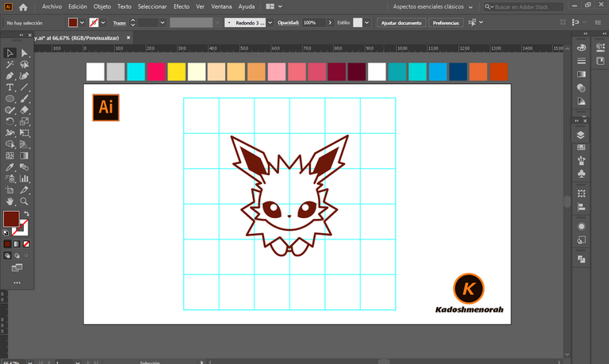Enable Draw Normal mode
The height and width of the screenshot is (364, 609).
[7, 255]
